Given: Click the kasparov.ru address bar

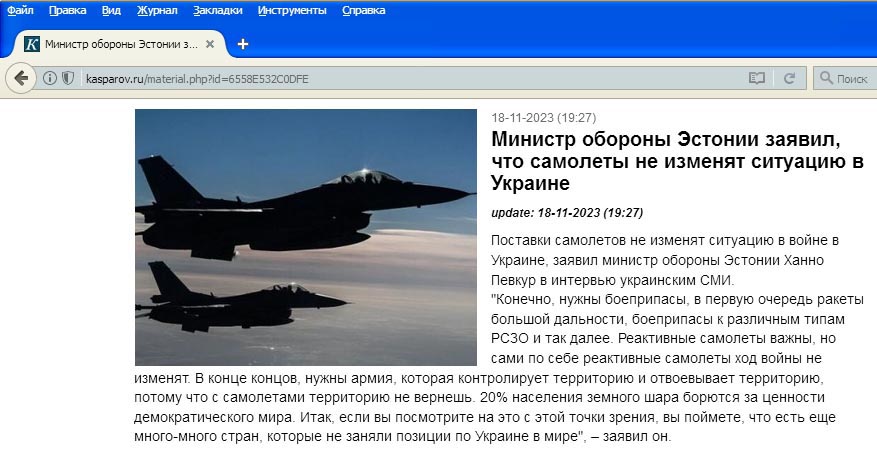Looking at the screenshot, I should pyautogui.click(x=414, y=78).
